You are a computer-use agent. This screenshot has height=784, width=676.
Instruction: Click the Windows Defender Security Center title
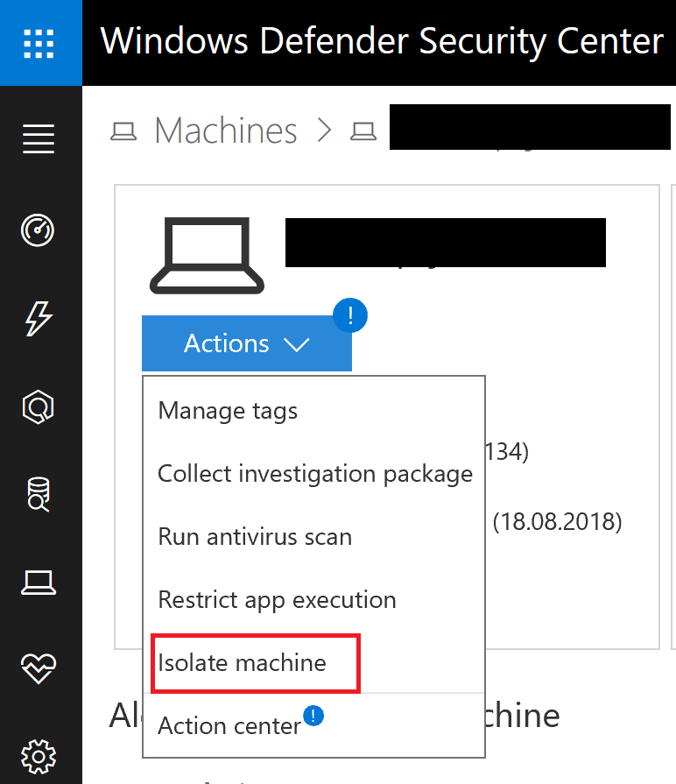(x=382, y=41)
